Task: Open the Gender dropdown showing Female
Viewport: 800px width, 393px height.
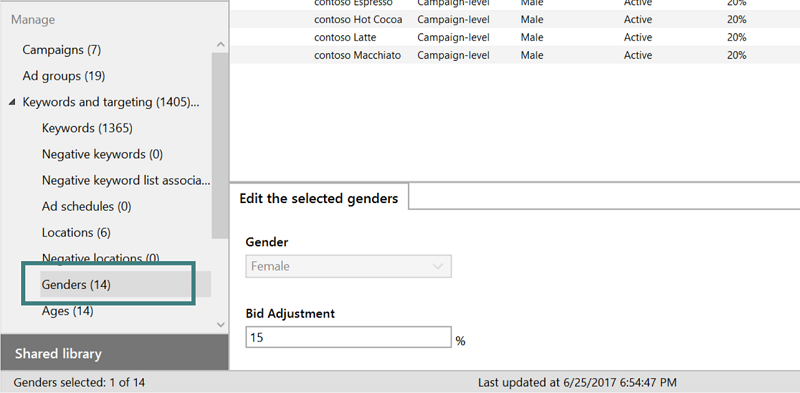Action: (348, 266)
